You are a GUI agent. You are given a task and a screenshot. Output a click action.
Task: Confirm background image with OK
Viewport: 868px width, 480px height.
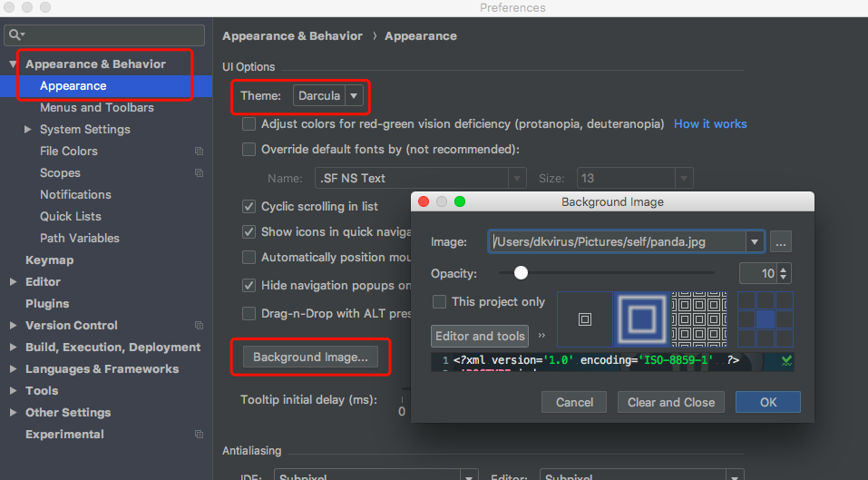pyautogui.click(x=768, y=403)
